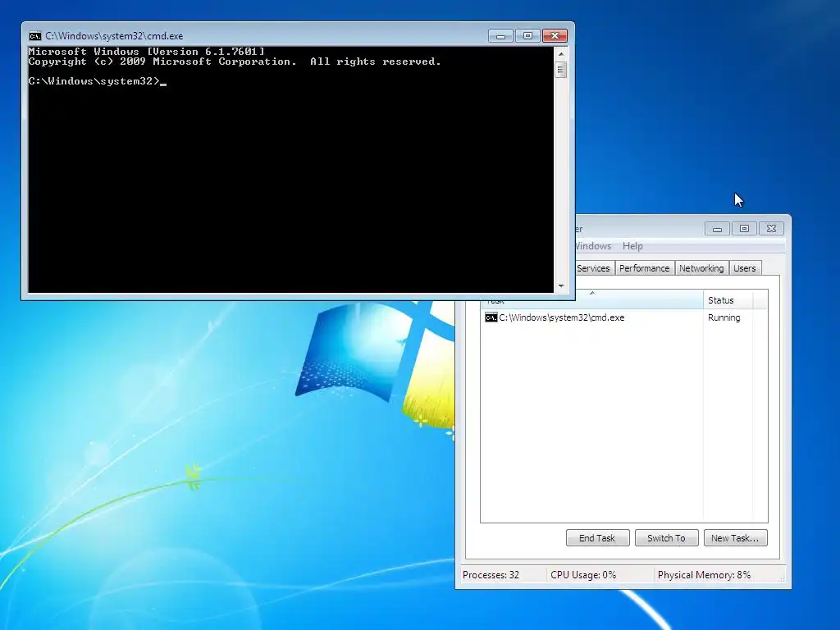The height and width of the screenshot is (630, 840).
Task: Close the Task Manager window
Action: pos(771,229)
